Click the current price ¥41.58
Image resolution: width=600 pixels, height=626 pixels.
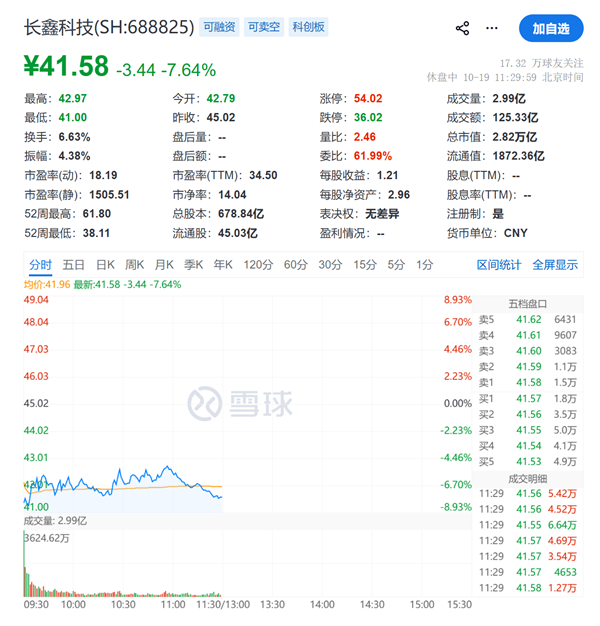(66, 66)
